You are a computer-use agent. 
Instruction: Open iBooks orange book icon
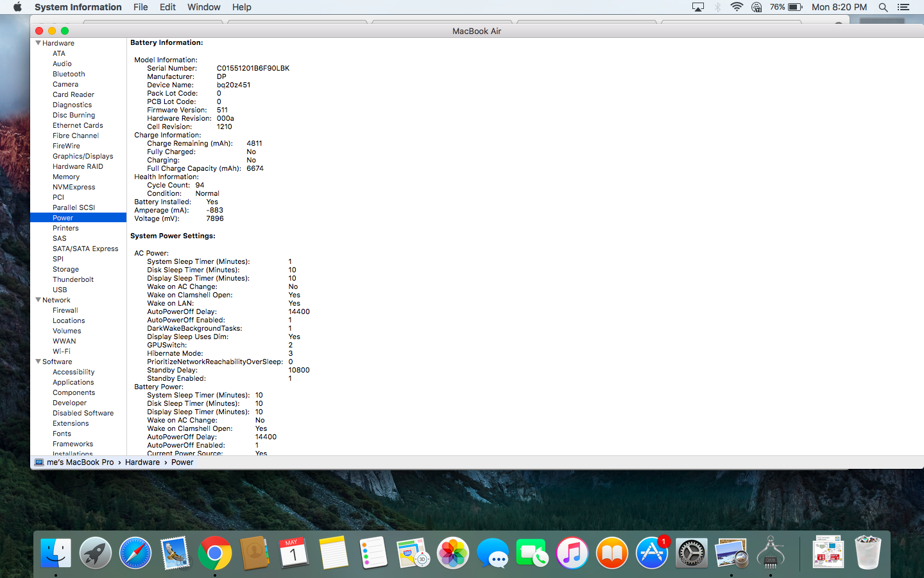pos(612,552)
